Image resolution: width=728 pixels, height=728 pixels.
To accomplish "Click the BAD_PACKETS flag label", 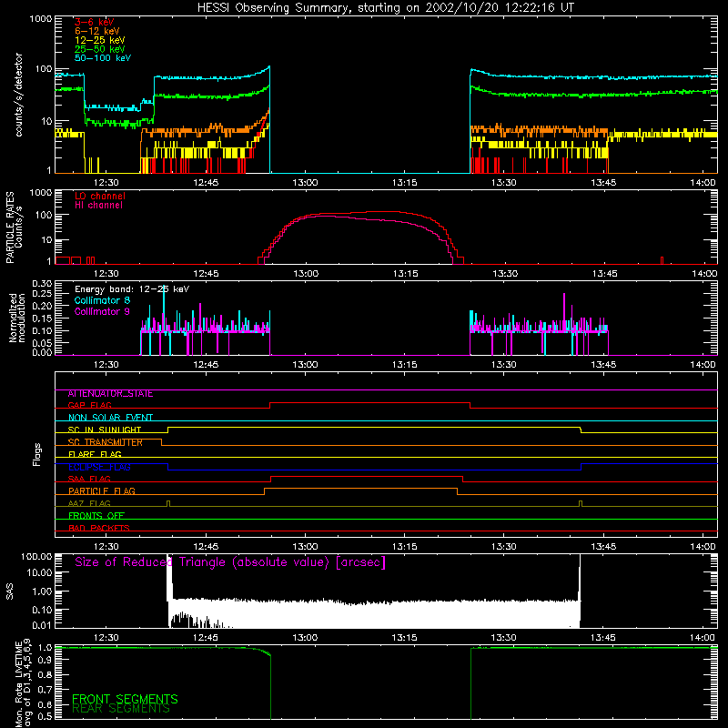I will click(x=99, y=528).
